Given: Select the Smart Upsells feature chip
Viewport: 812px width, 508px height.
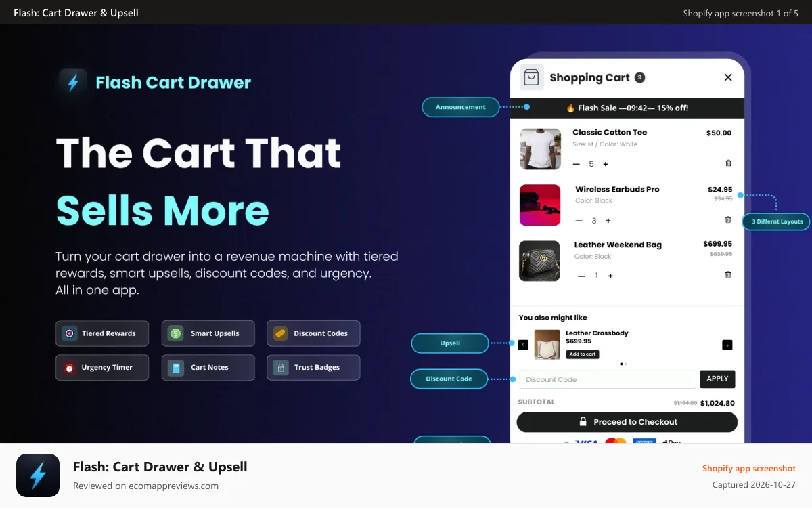Looking at the screenshot, I should click(208, 333).
